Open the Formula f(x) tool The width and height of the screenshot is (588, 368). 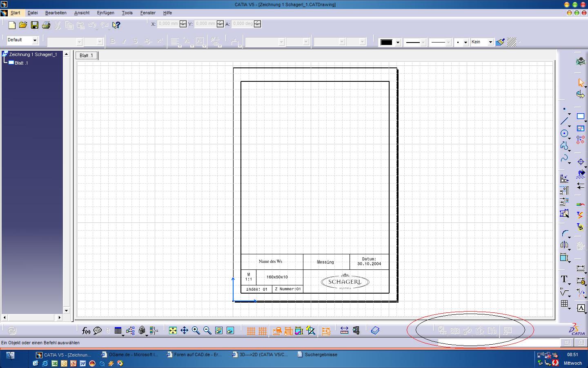[86, 330]
